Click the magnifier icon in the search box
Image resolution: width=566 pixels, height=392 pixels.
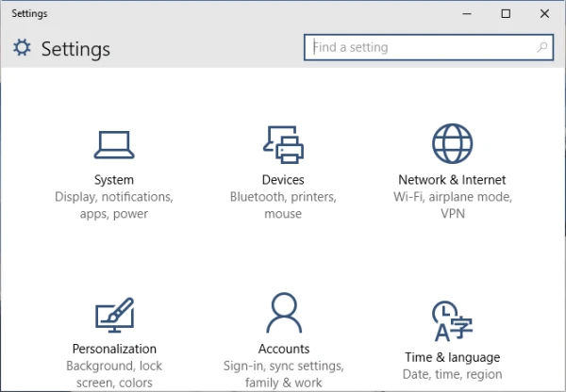point(542,47)
